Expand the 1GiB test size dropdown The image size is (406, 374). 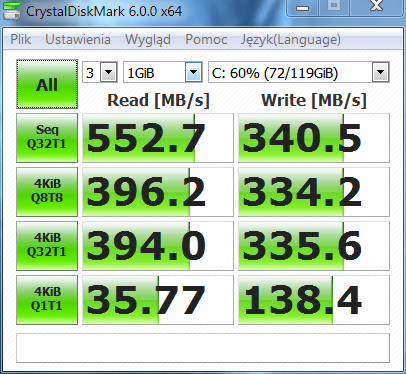[x=193, y=72]
